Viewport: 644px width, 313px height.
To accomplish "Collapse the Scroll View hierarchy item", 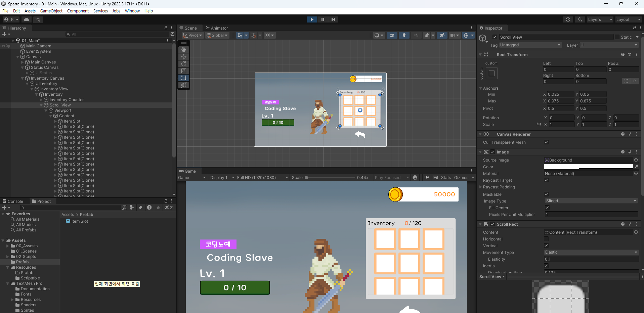I will [41, 105].
